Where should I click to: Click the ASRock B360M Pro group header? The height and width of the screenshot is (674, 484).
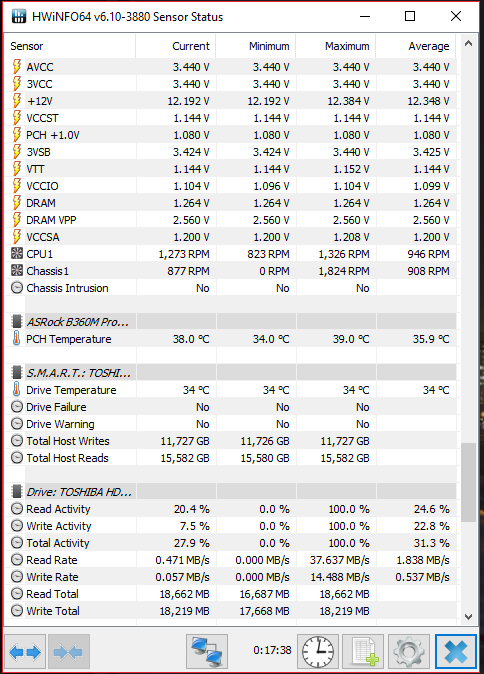point(230,322)
